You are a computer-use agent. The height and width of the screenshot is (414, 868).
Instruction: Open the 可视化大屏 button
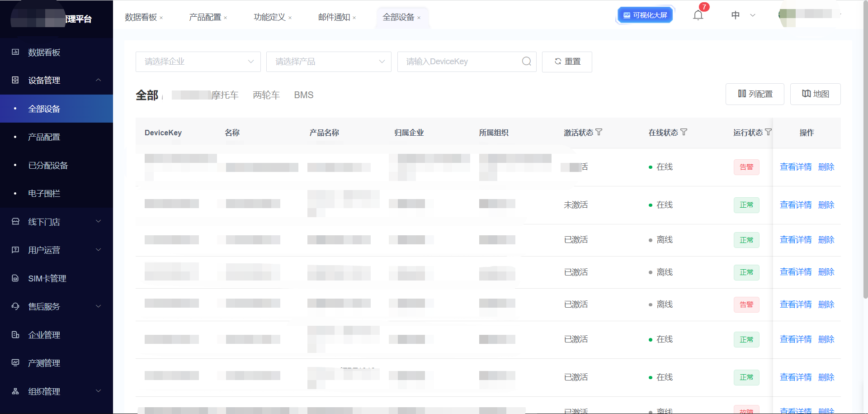tap(645, 15)
